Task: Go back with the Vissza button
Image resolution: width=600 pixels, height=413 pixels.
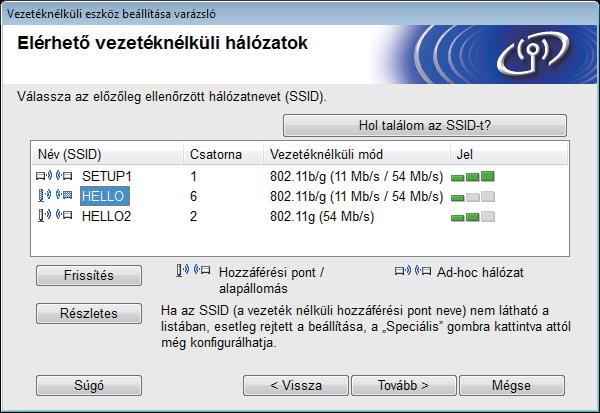Action: (296, 385)
